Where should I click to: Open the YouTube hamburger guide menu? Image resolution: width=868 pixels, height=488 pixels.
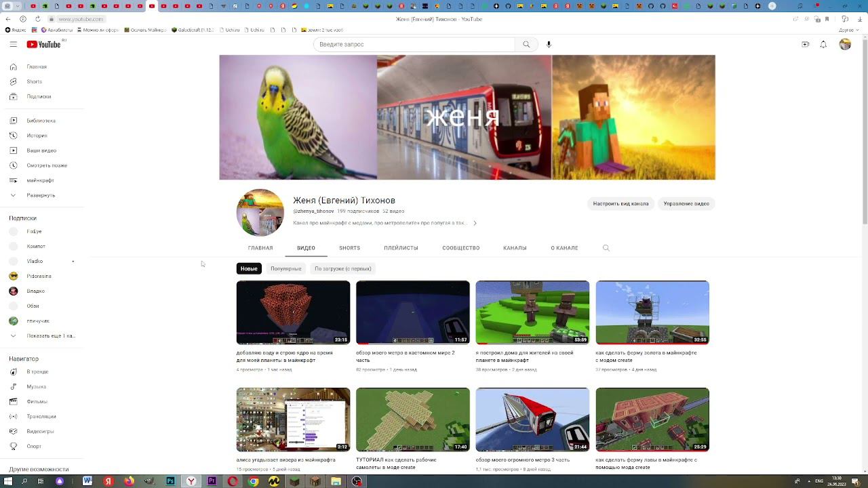point(13,44)
